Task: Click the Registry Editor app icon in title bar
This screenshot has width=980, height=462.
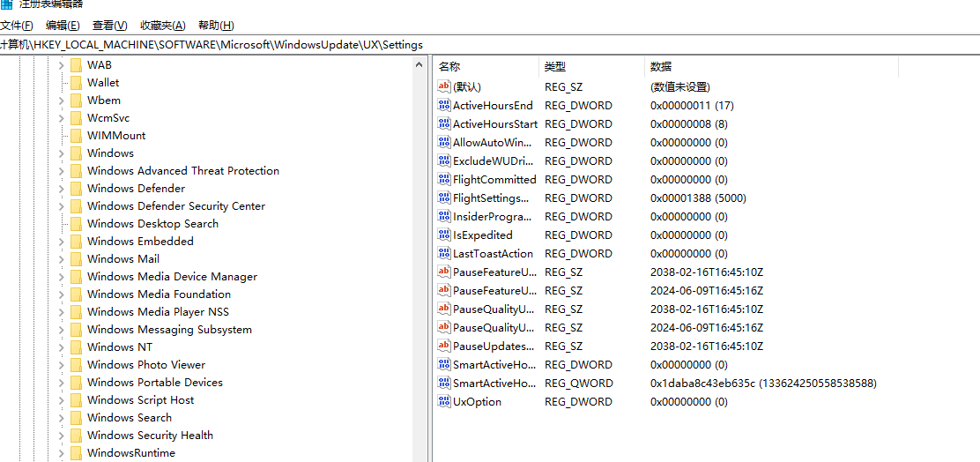Action: tap(7, 4)
